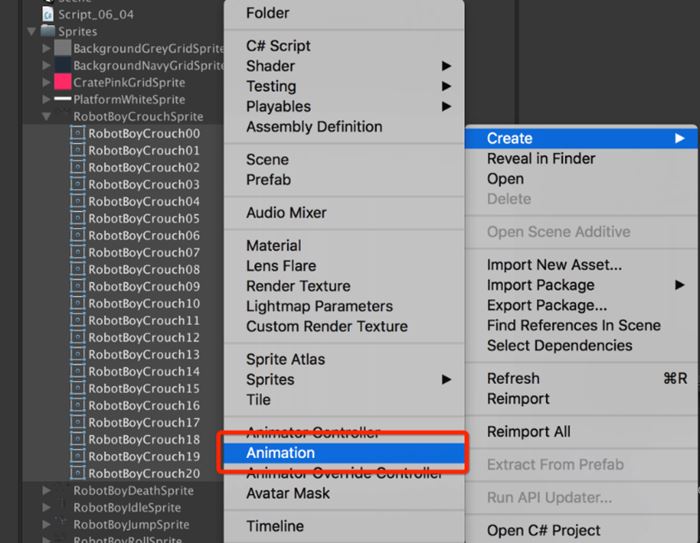Open the Import Package submenu
The height and width of the screenshot is (543, 700).
click(x=540, y=285)
